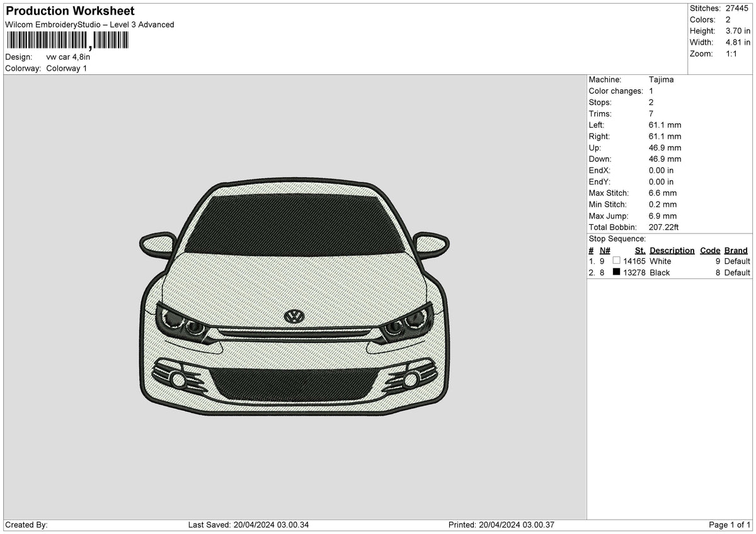
Task: Click the Zoom value 1:1
Action: coord(731,54)
